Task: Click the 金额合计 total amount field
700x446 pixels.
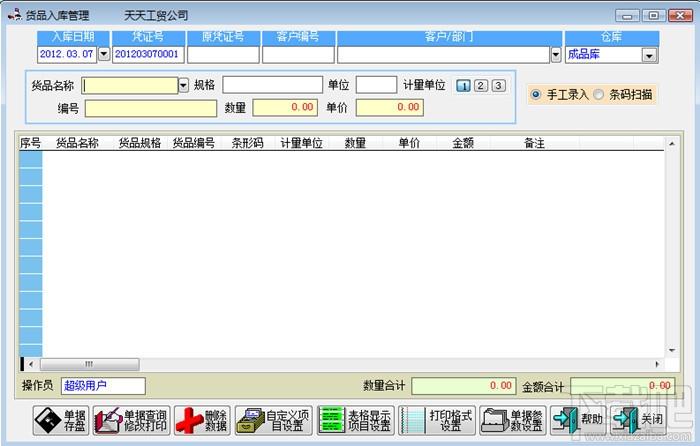Action: point(622,386)
